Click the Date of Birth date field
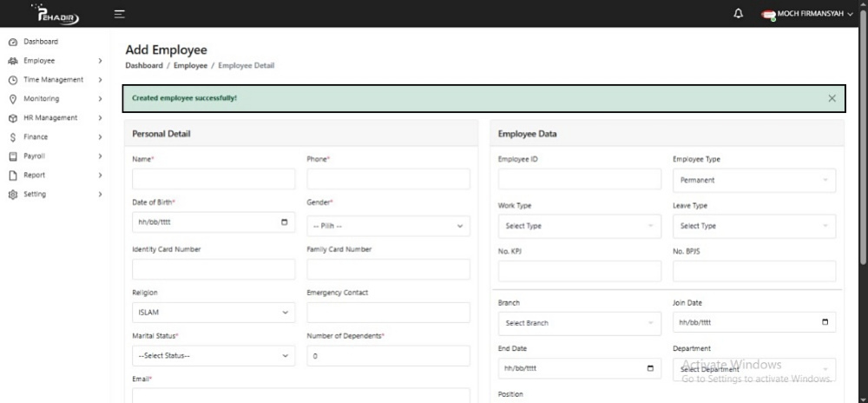Image resolution: width=868 pixels, height=403 pixels. 214,222
